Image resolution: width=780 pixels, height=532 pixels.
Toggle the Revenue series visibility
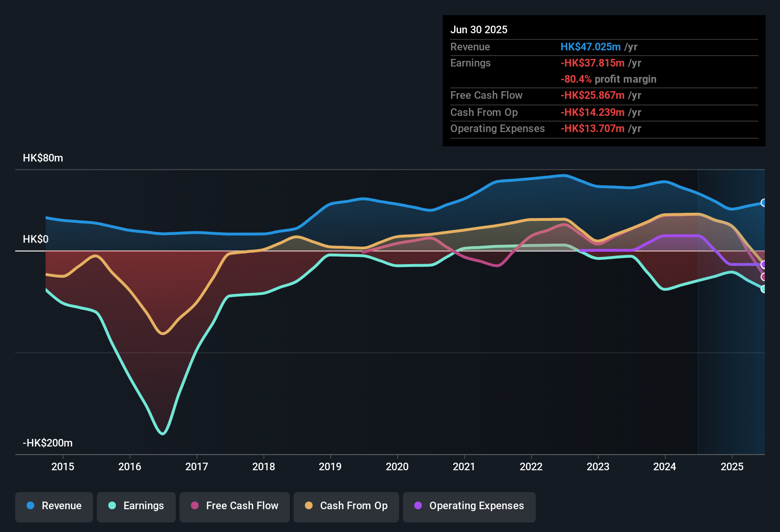tap(54, 506)
